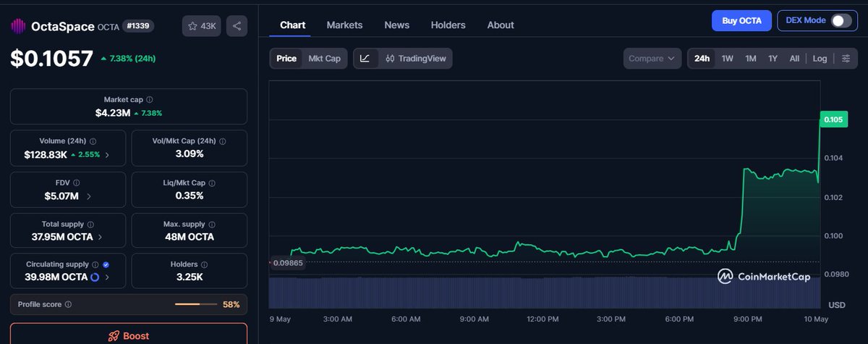Click the 0.09865 opening price marker

coord(287,263)
